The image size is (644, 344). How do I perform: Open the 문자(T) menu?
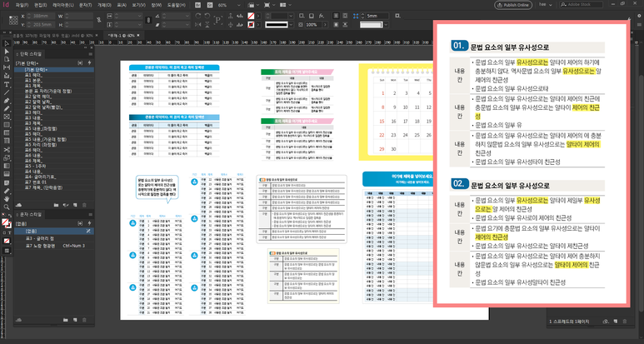(x=86, y=5)
